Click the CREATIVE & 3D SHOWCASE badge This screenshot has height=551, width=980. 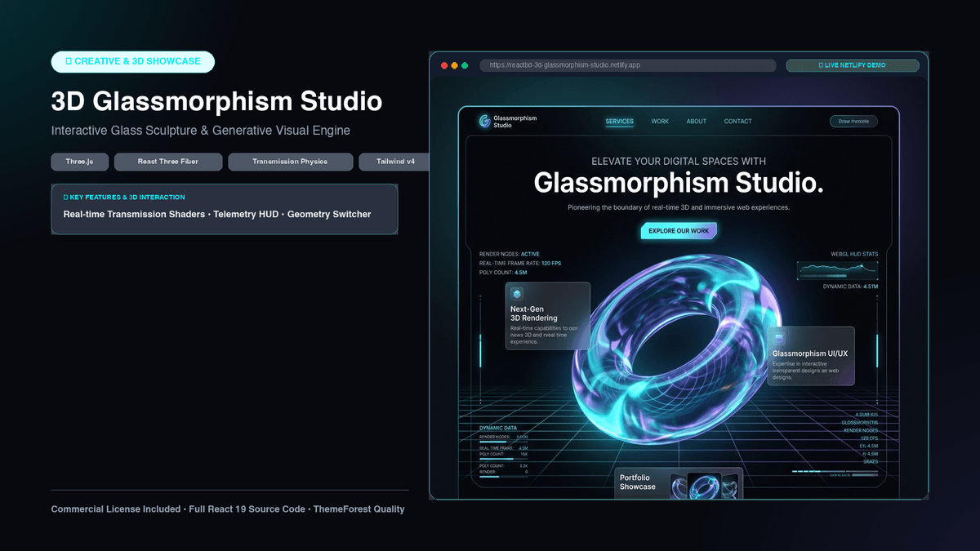pyautogui.click(x=132, y=61)
